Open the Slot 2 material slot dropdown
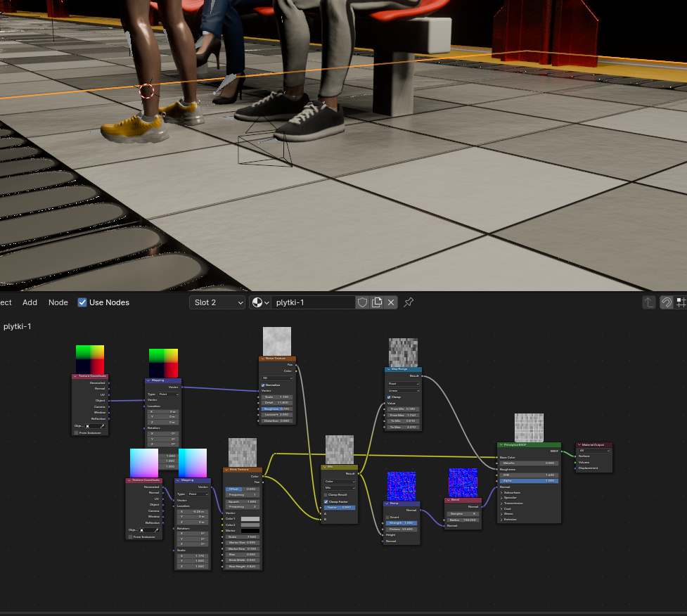 point(217,302)
